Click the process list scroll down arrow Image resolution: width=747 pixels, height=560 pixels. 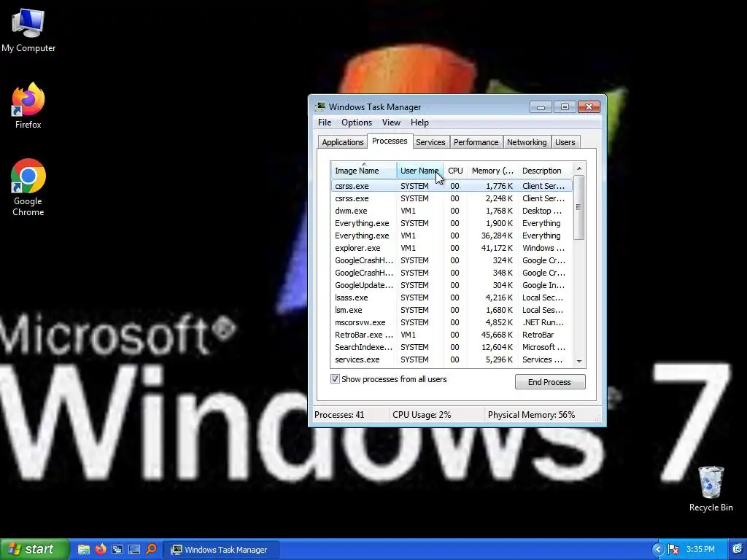point(578,362)
